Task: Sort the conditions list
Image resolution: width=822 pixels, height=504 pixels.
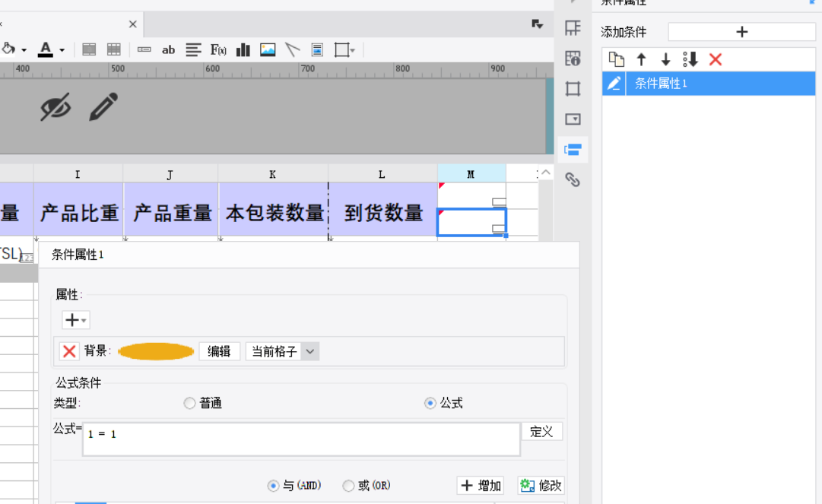Action: point(690,59)
